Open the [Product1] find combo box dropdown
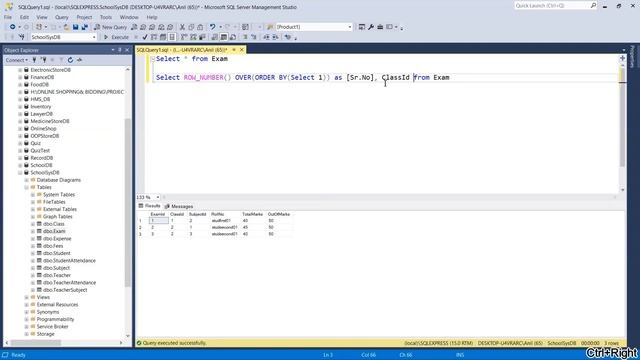The image size is (640, 360). pyautogui.click(x=350, y=27)
